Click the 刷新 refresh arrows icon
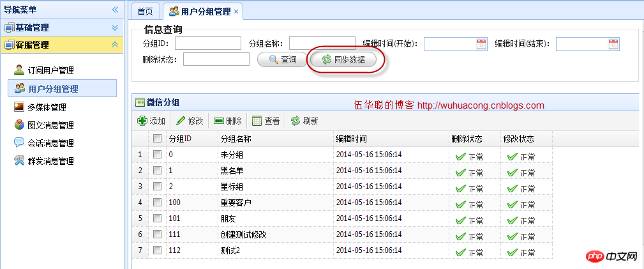Image resolution: width=644 pixels, height=269 pixels. point(296,121)
